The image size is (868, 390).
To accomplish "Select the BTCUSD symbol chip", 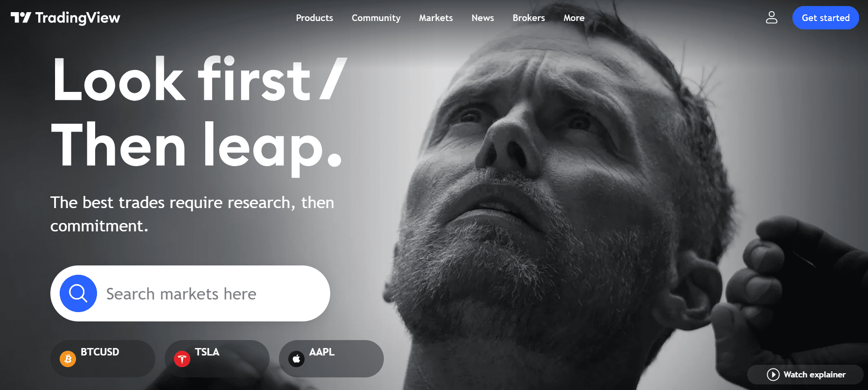I will click(x=103, y=359).
